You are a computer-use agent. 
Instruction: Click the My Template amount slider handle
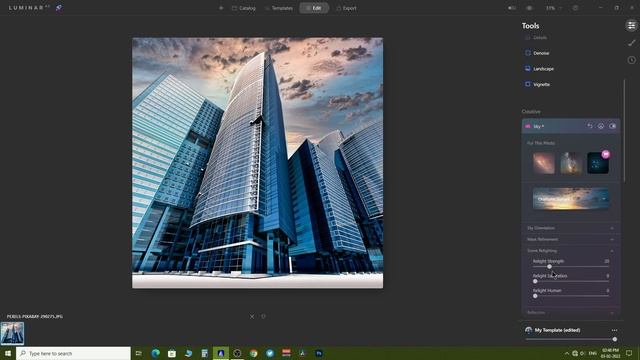(615, 339)
